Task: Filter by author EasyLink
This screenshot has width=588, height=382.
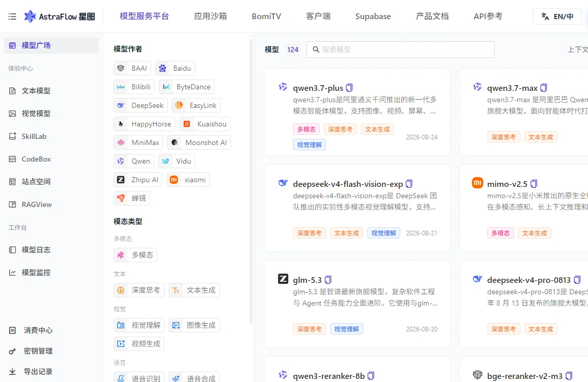Action: point(196,105)
